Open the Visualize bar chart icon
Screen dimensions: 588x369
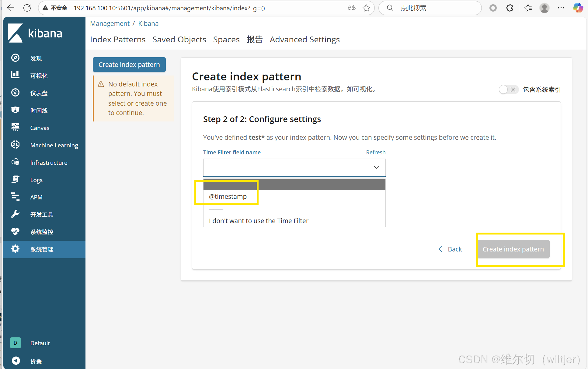pos(15,75)
